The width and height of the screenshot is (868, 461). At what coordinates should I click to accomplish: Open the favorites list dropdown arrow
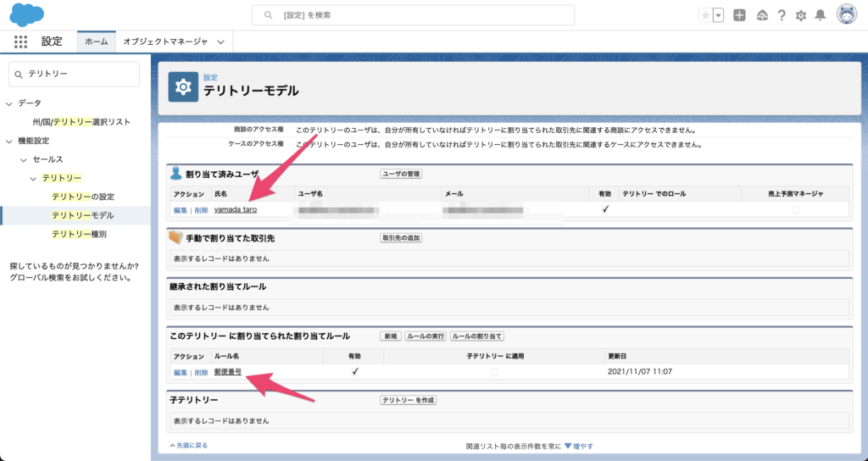719,15
